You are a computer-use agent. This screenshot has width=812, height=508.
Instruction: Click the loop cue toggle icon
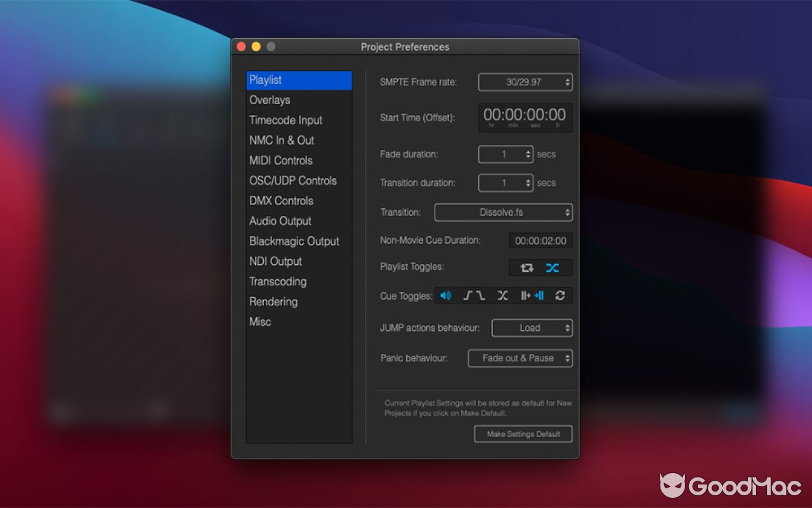click(561, 295)
